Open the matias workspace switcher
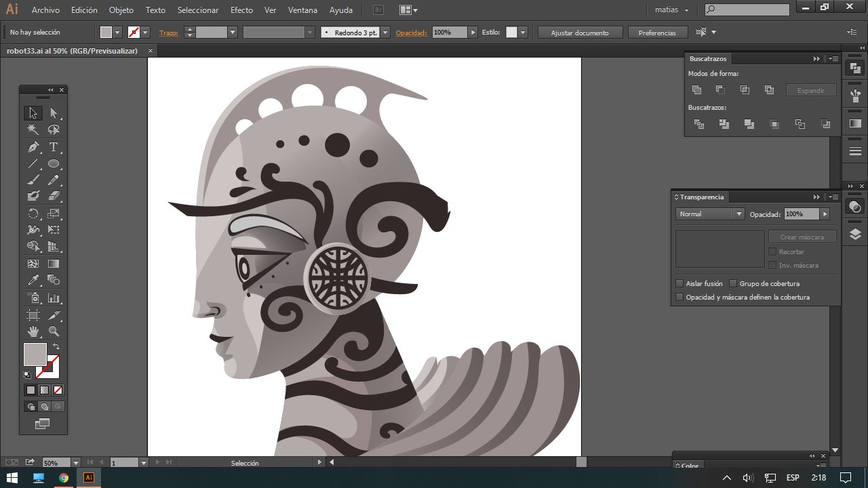 pyautogui.click(x=671, y=10)
